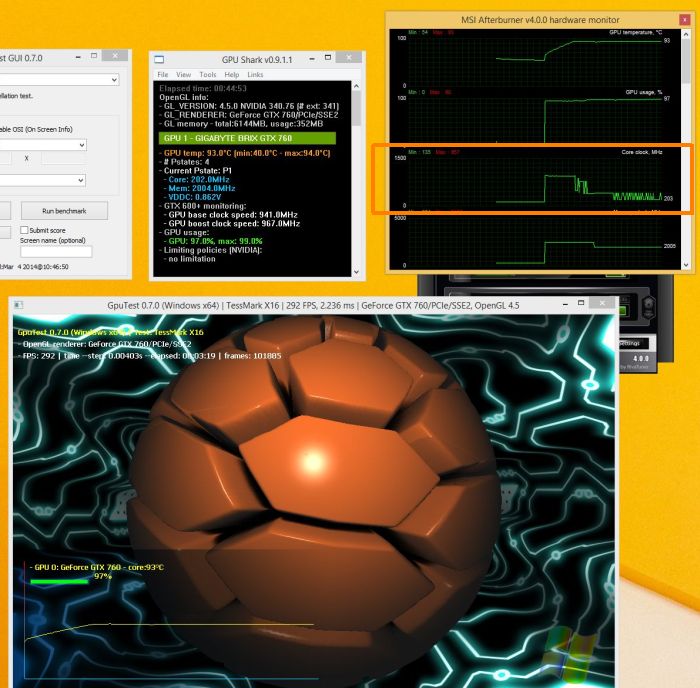Click GPU Shark scrollbar up arrow

point(356,86)
